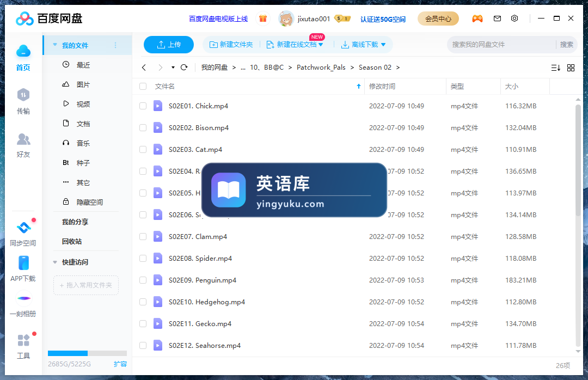This screenshot has width=588, height=380.
Task: Refresh the current file list
Action: click(x=184, y=68)
